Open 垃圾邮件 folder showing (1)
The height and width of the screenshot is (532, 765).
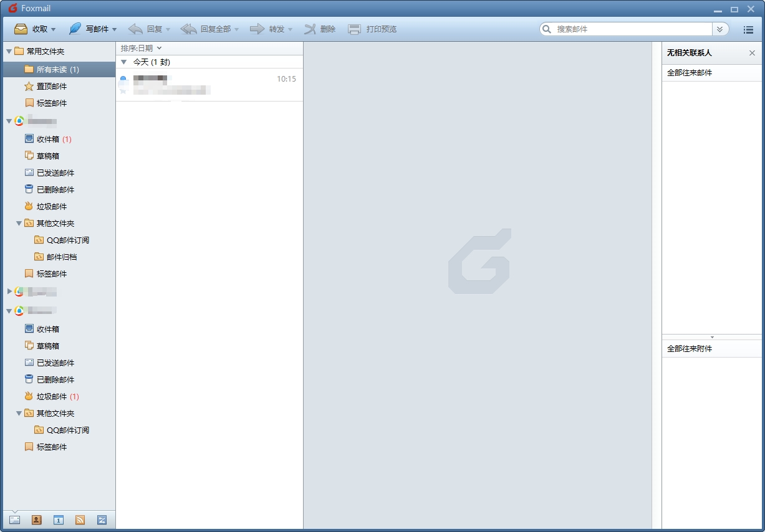click(x=59, y=396)
